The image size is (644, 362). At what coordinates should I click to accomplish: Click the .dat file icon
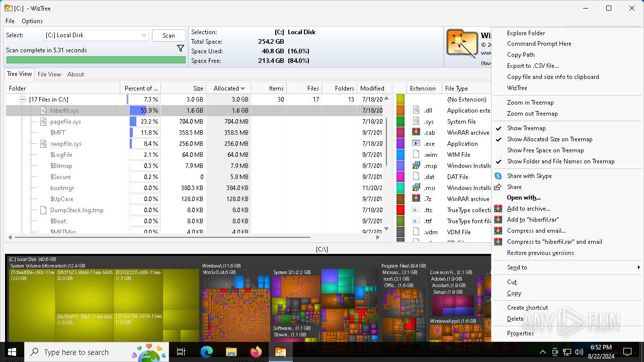coord(416,177)
